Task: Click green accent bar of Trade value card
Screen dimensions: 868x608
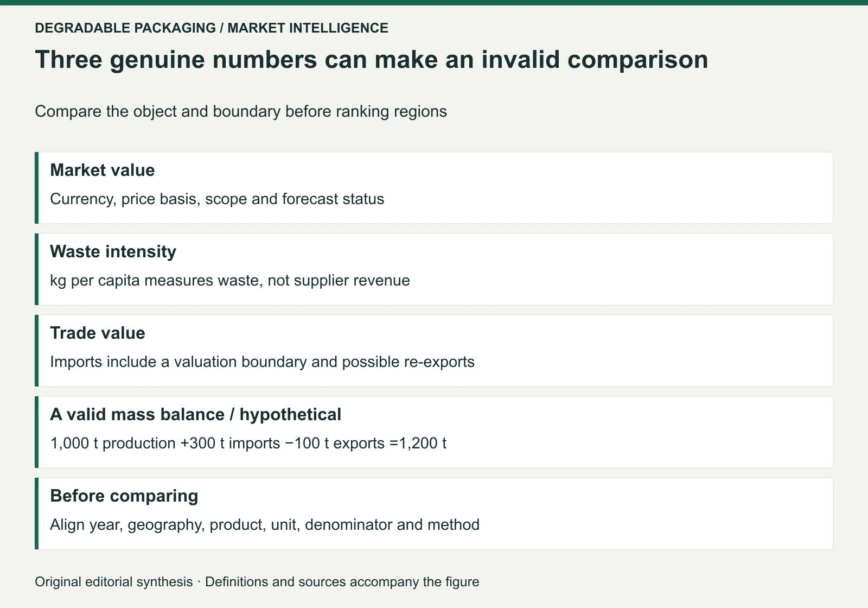Action: click(36, 351)
